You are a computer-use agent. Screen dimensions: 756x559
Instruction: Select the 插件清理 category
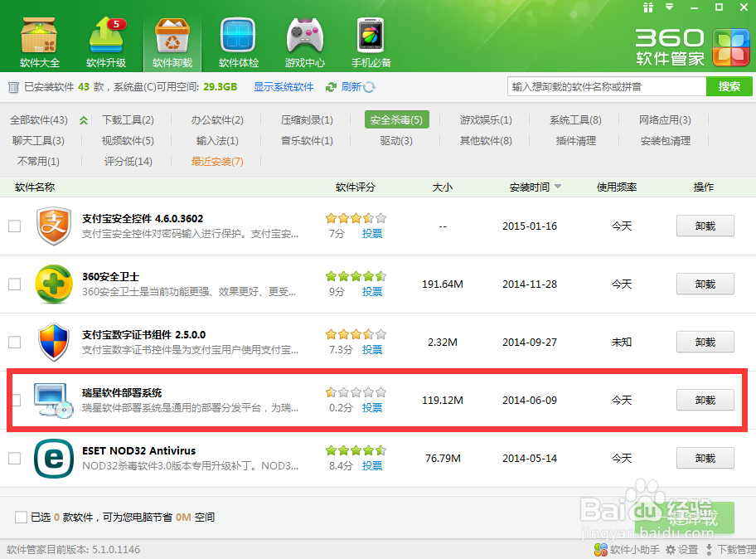point(575,141)
